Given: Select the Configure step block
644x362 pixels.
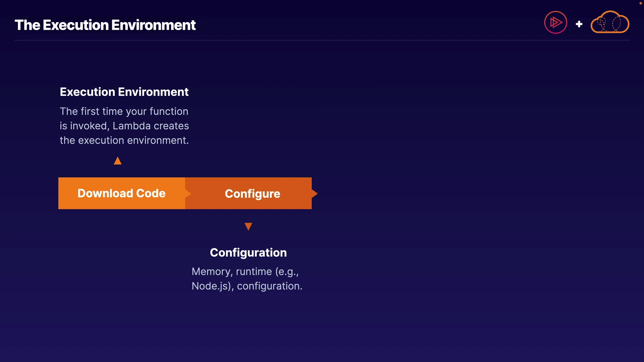Looking at the screenshot, I should (x=252, y=194).
